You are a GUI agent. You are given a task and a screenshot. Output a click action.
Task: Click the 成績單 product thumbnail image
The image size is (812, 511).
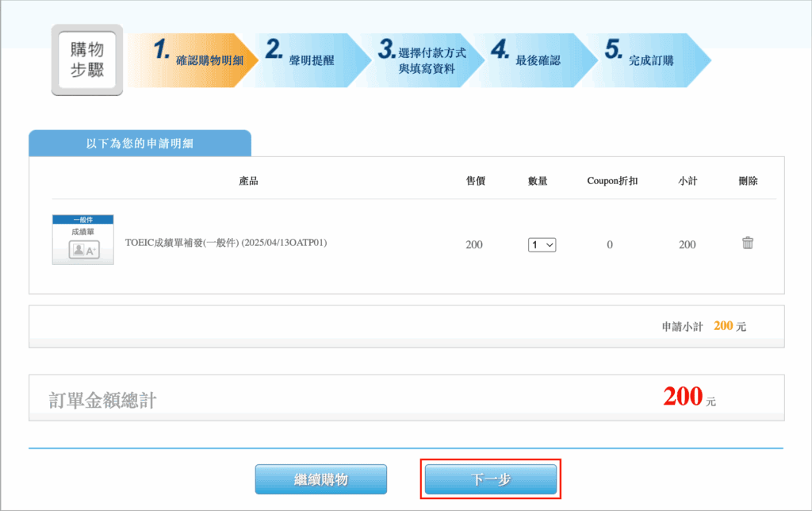[82, 239]
